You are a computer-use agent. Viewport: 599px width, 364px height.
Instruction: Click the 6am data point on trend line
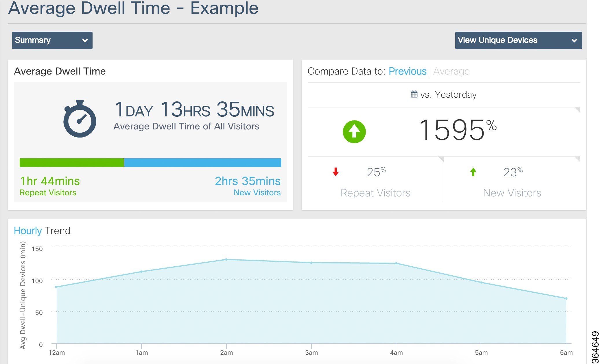pyautogui.click(x=566, y=298)
